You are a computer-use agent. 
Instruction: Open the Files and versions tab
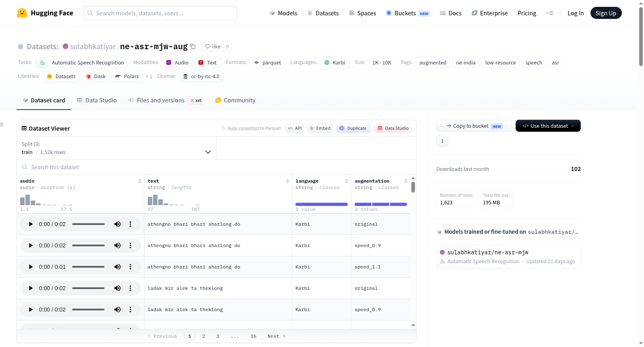[x=166, y=100]
